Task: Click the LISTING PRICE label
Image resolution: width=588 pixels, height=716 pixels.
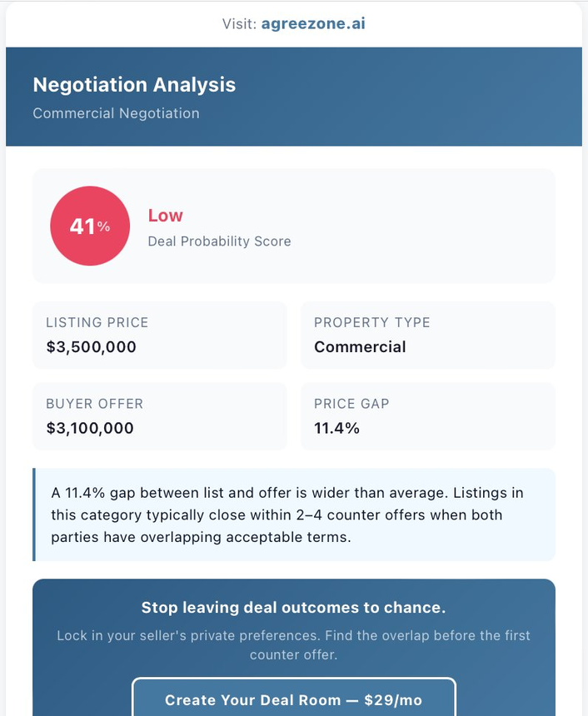Action: (x=97, y=322)
